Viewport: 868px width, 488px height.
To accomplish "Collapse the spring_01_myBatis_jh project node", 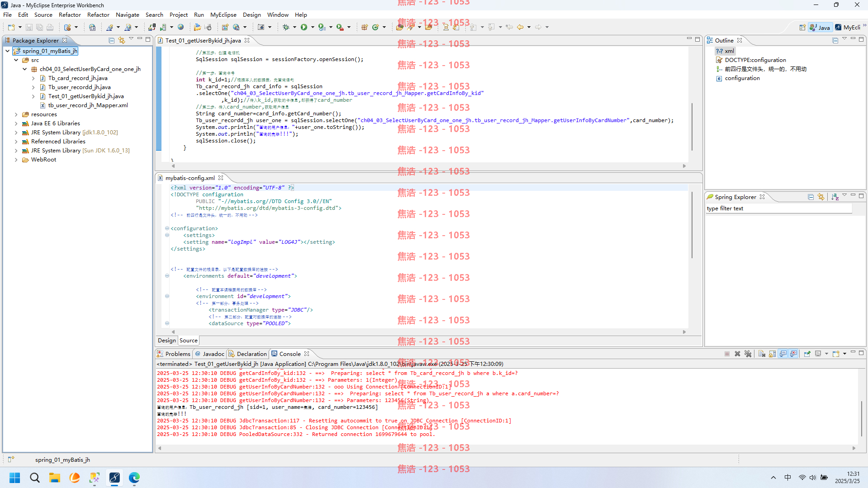I will 8,51.
